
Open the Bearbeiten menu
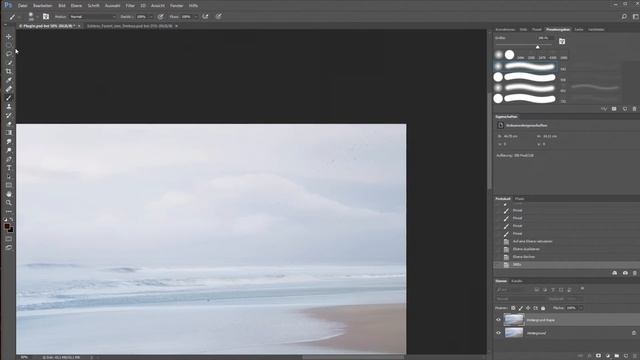click(x=42, y=6)
